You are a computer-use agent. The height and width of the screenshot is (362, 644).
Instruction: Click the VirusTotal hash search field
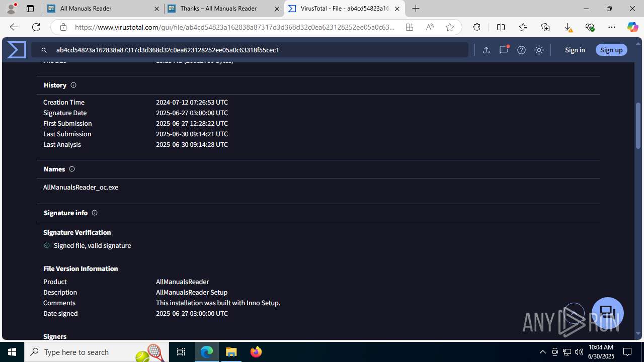click(250, 50)
